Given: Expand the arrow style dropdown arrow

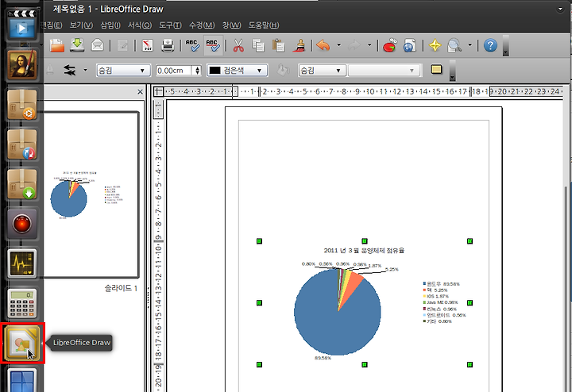Looking at the screenshot, I should [85, 70].
